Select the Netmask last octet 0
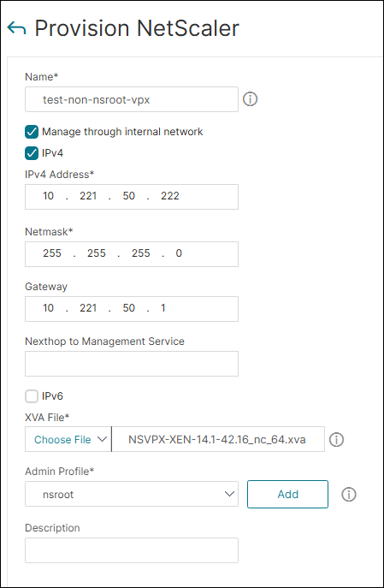 pos(179,253)
